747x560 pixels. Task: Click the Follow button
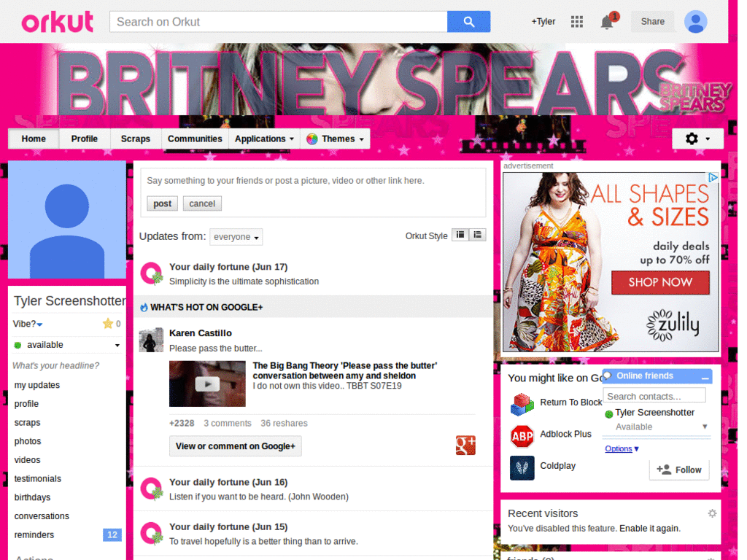679,470
